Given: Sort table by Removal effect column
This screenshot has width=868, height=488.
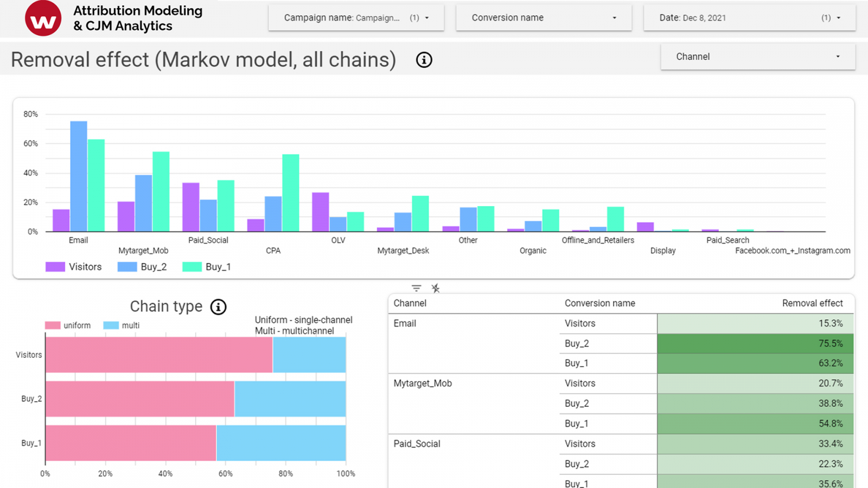Looking at the screenshot, I should tap(812, 303).
